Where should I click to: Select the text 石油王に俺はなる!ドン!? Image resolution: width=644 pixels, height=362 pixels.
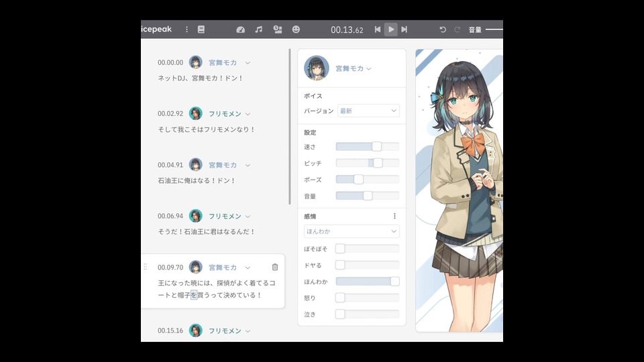pos(197,180)
